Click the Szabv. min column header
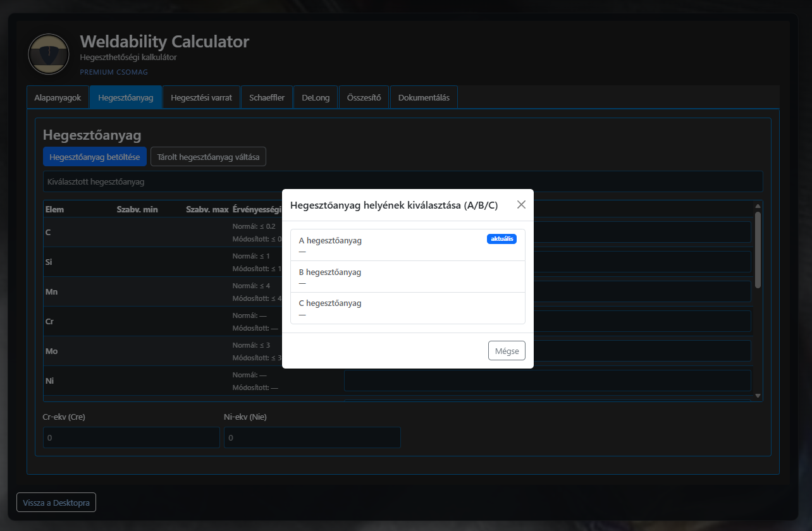 pos(137,209)
